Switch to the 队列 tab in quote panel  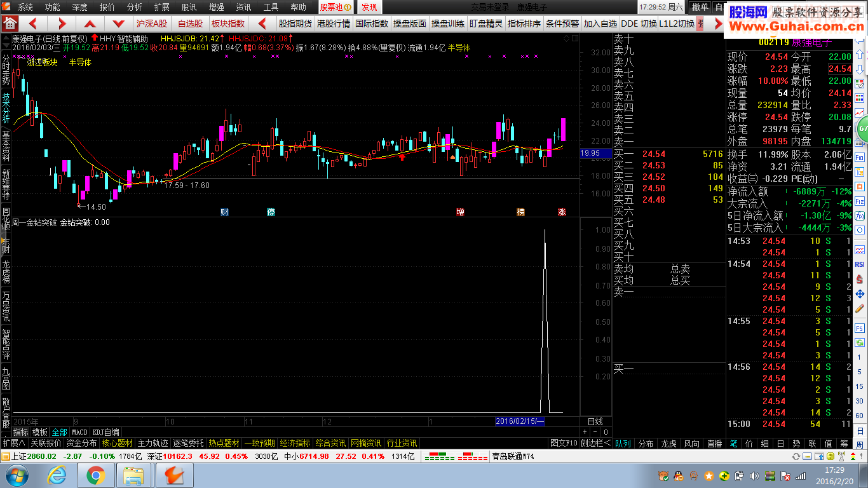click(x=623, y=444)
